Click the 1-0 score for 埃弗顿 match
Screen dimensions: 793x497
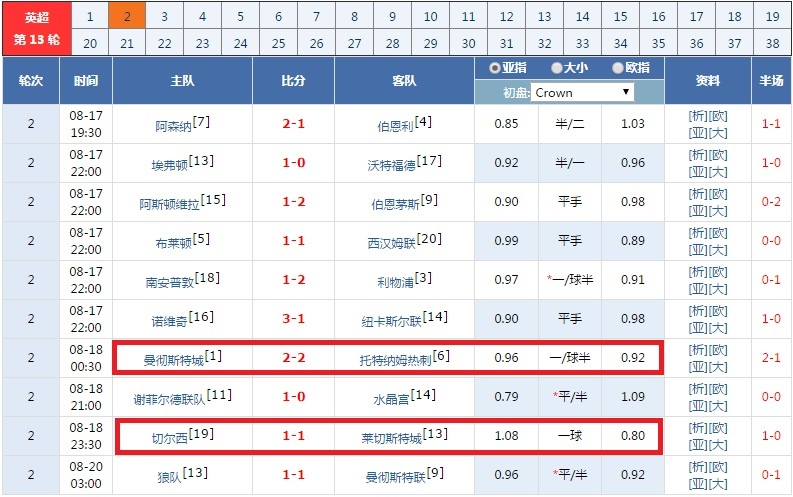point(293,162)
